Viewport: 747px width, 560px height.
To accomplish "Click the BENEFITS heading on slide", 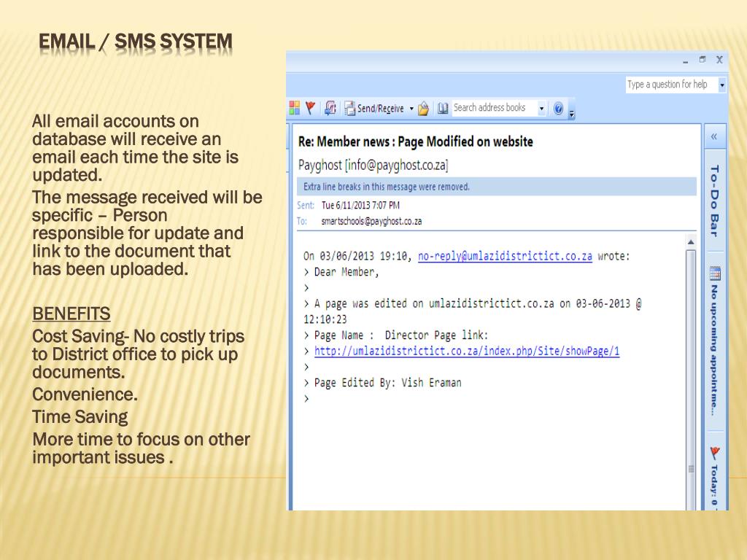I will coord(71,314).
